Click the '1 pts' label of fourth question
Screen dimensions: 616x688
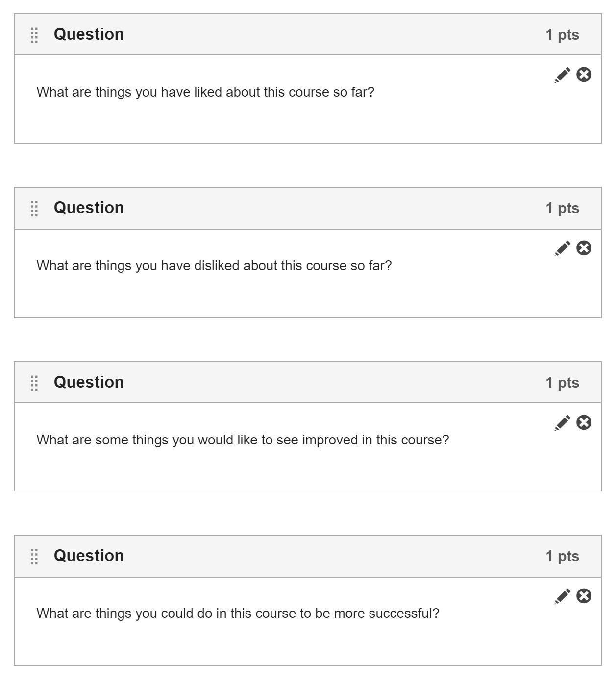pyautogui.click(x=562, y=556)
